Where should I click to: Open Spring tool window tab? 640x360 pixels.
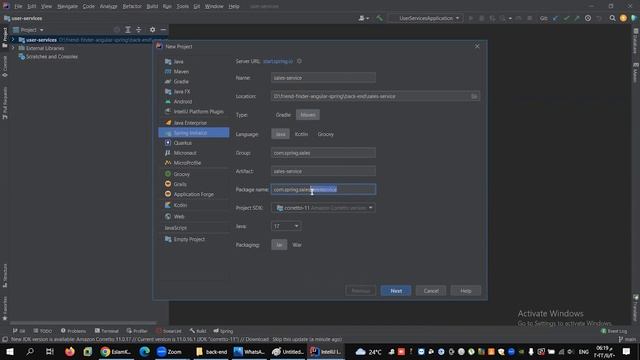pos(223,331)
